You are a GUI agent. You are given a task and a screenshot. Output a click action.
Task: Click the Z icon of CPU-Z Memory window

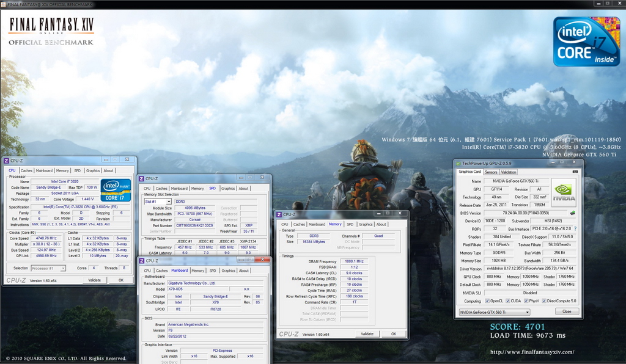(x=279, y=214)
